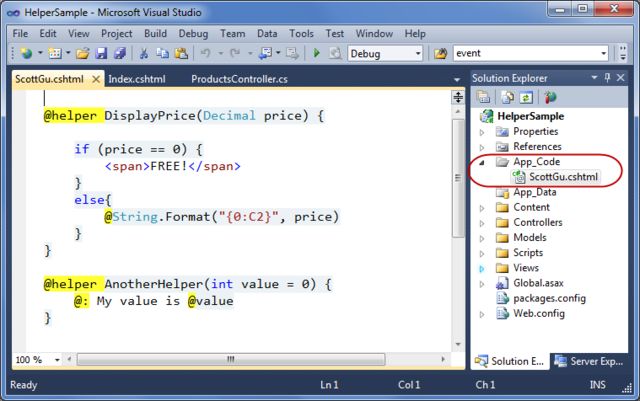Click the editor vertical scrollbar track
The width and height of the screenshot is (640, 401).
click(458, 250)
